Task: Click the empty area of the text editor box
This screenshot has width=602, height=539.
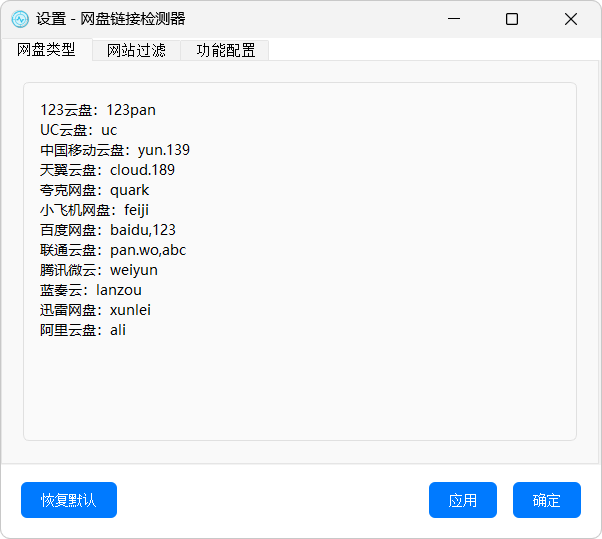Action: [x=300, y=388]
